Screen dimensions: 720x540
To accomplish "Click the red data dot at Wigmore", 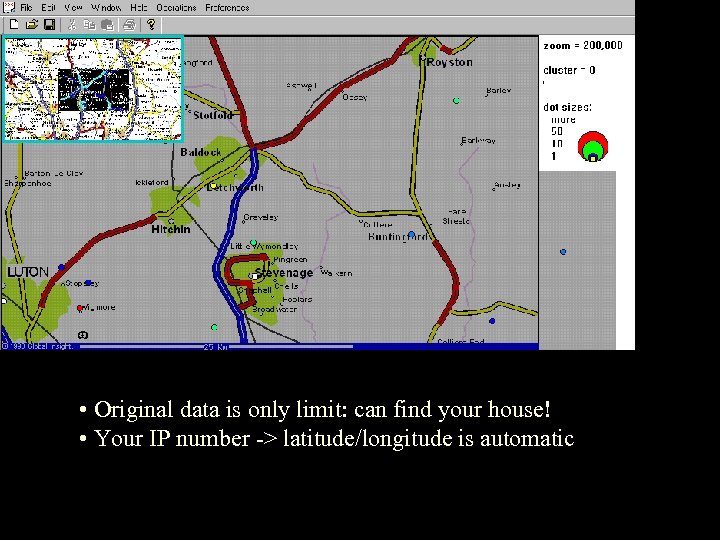I will (79, 308).
